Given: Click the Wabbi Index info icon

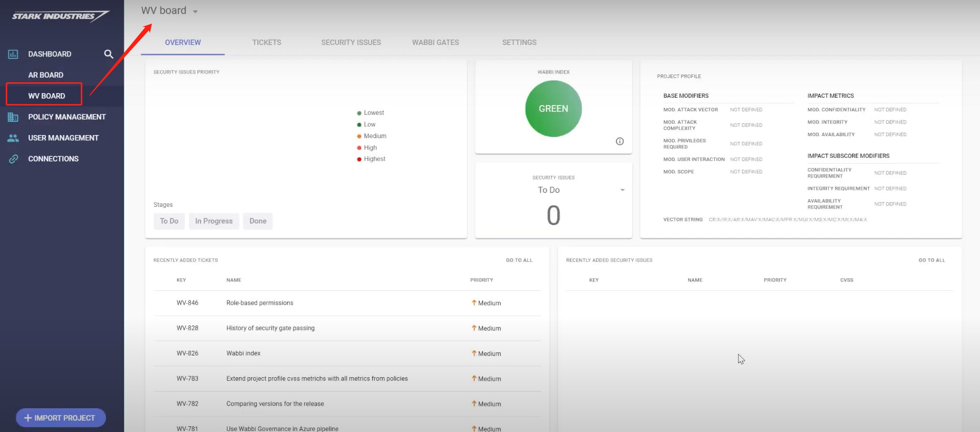Looking at the screenshot, I should [619, 141].
